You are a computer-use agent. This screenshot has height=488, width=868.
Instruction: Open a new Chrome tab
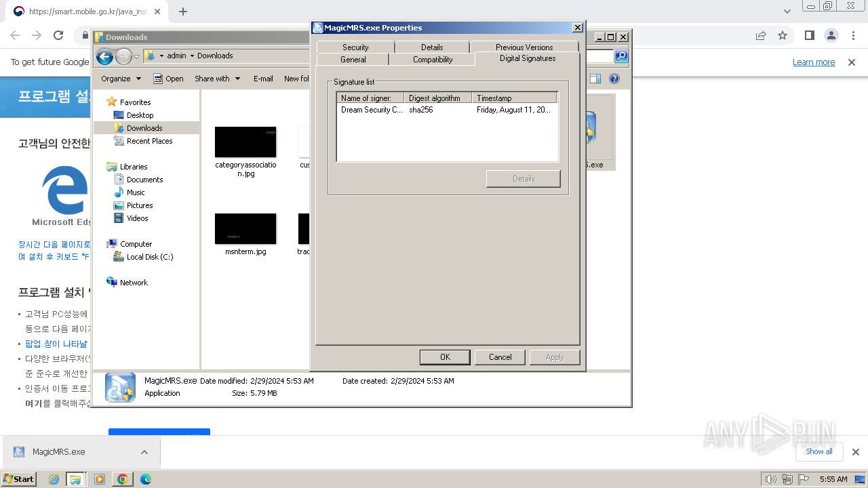[x=183, y=12]
